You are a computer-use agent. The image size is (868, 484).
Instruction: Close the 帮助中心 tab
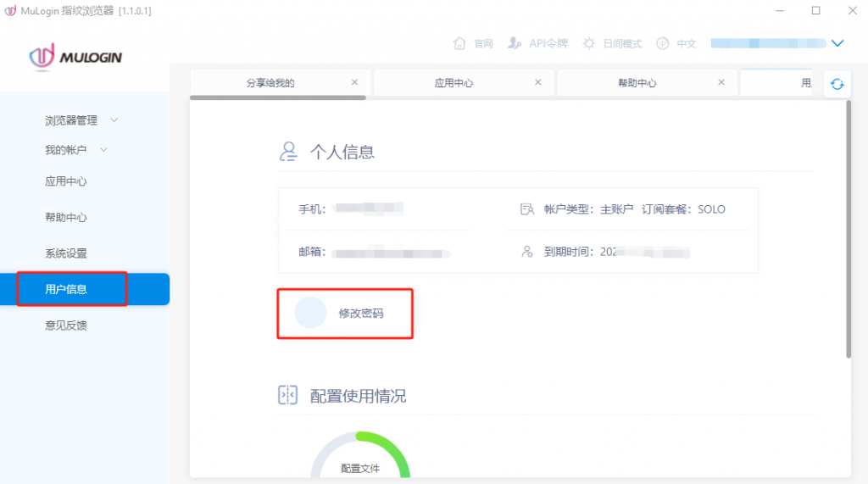pyautogui.click(x=721, y=82)
